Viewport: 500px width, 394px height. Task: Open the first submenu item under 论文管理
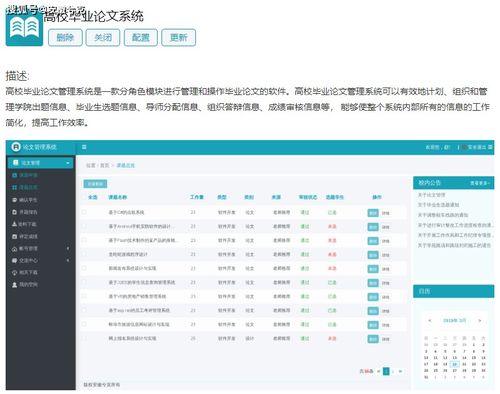click(x=25, y=175)
